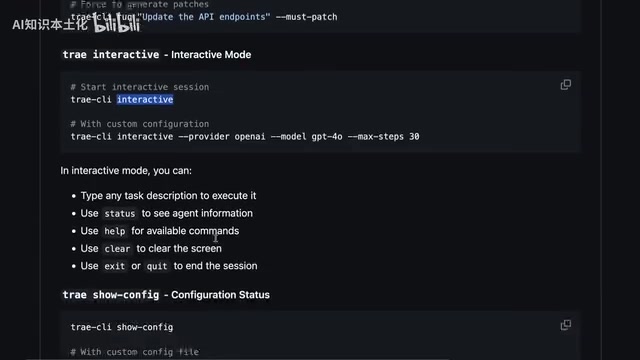The height and width of the screenshot is (360, 640).
Task: Click the 'status' inline code
Action: [120, 213]
